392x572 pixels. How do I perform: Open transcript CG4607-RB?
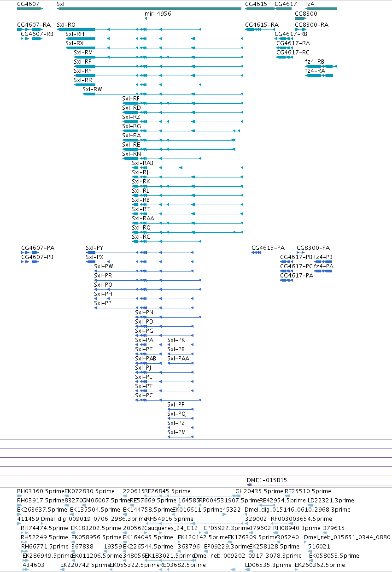tap(37, 34)
